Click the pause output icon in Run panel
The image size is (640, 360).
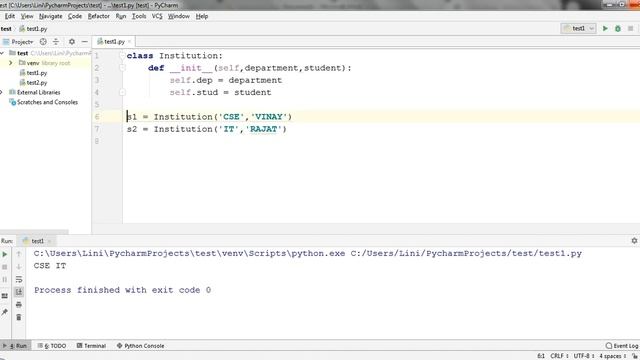(5, 280)
